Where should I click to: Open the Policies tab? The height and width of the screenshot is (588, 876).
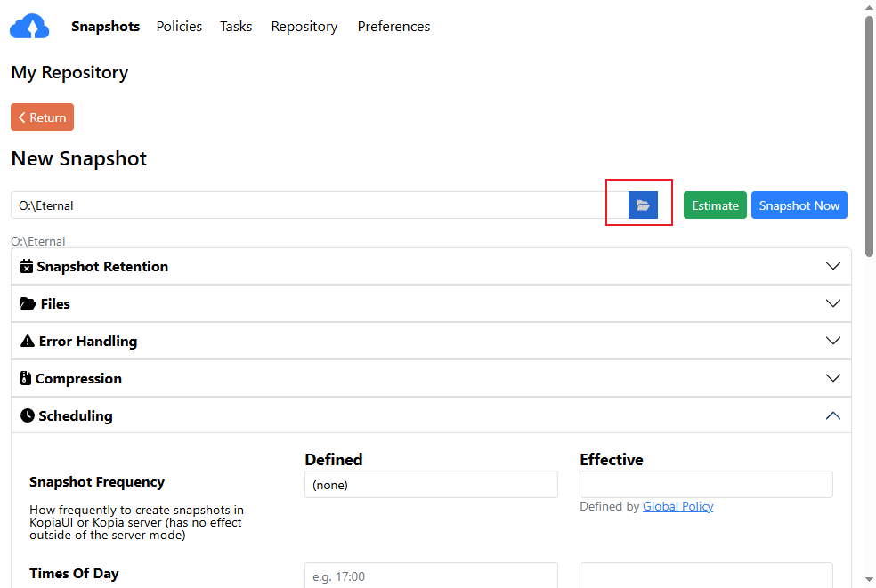[x=179, y=27]
